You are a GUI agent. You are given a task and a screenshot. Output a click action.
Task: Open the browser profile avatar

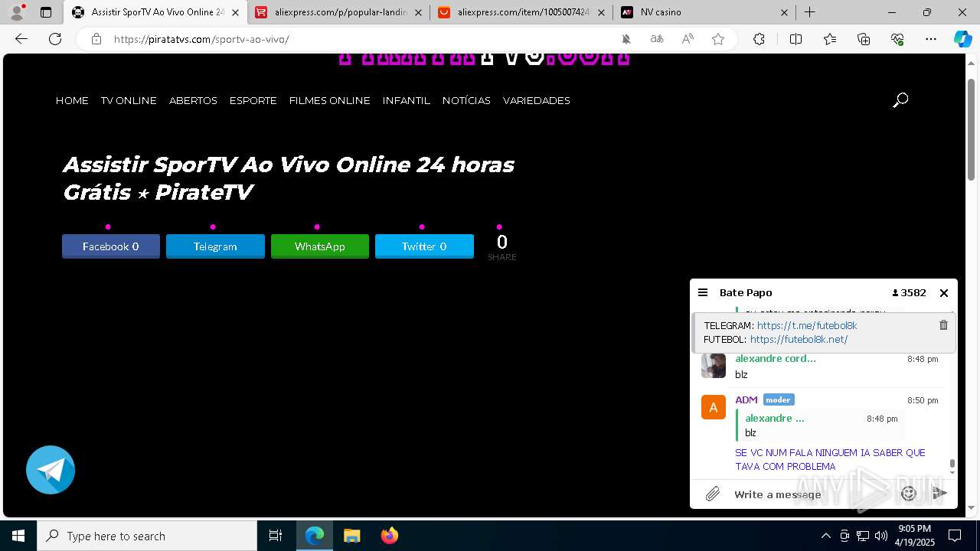(17, 12)
